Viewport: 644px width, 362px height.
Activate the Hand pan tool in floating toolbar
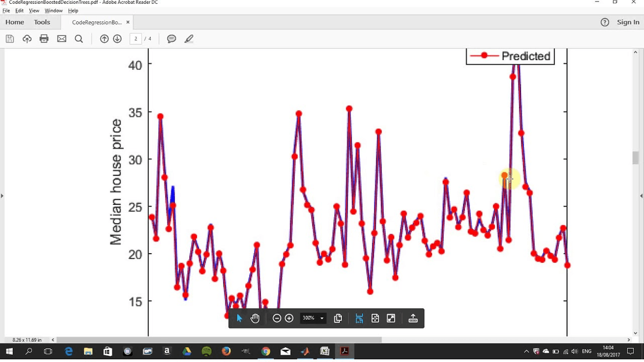click(x=255, y=318)
